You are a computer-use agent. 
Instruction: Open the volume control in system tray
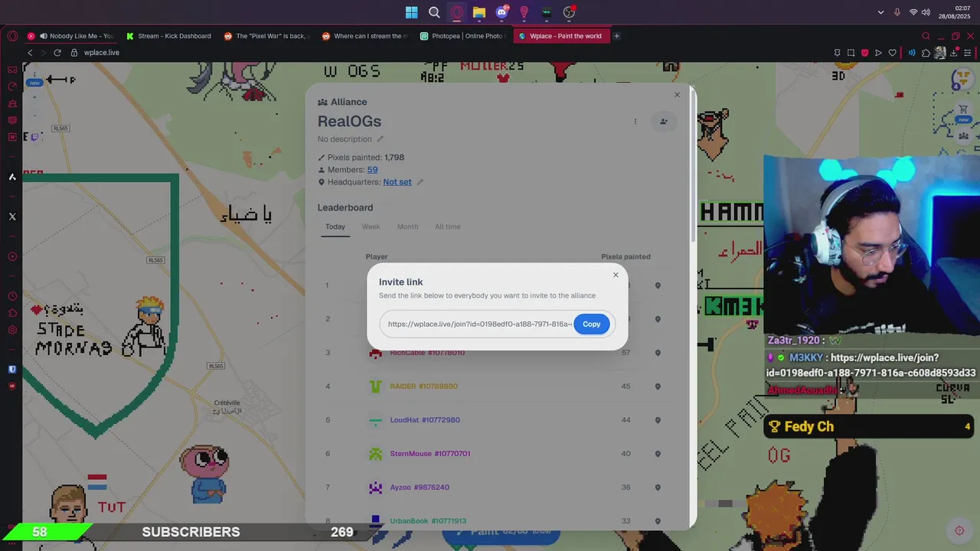(x=926, y=12)
